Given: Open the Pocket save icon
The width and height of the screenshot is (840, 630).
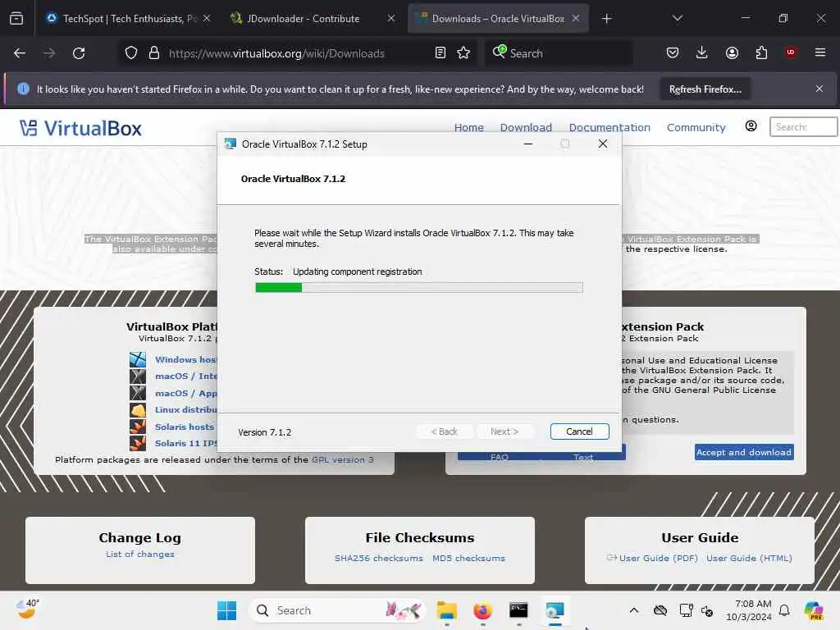Looking at the screenshot, I should [673, 53].
